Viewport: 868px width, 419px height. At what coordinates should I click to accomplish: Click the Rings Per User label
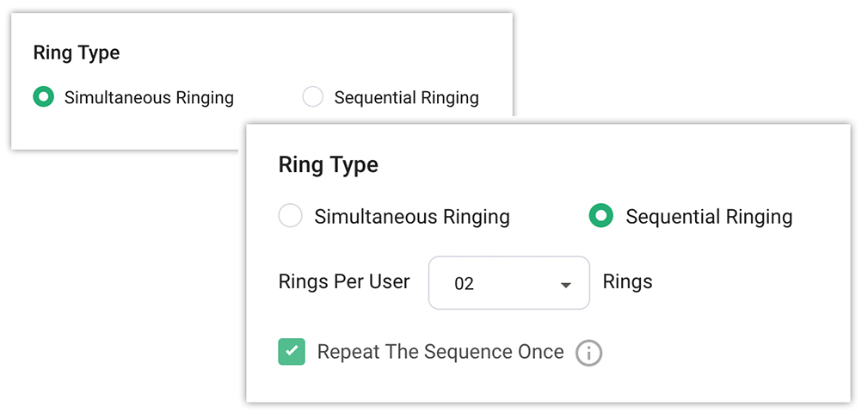coord(344,282)
